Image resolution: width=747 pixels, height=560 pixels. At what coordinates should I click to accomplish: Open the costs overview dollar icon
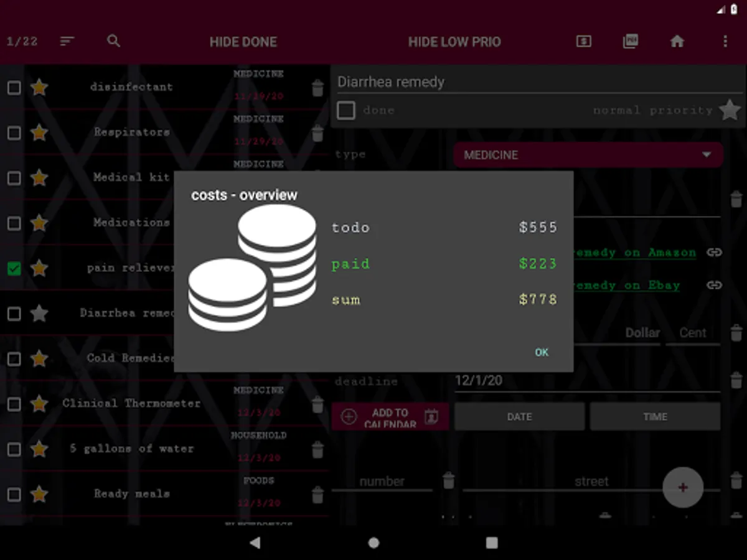pyautogui.click(x=583, y=41)
